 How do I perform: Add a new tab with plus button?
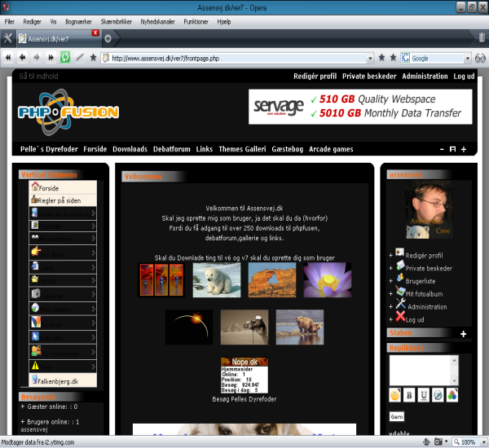pos(108,38)
